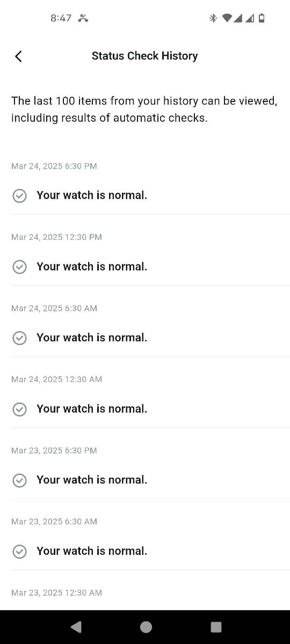The width and height of the screenshot is (290, 644).
Task: Tap check icon for Mar 23 6:30 AM
Action: [x=19, y=551]
